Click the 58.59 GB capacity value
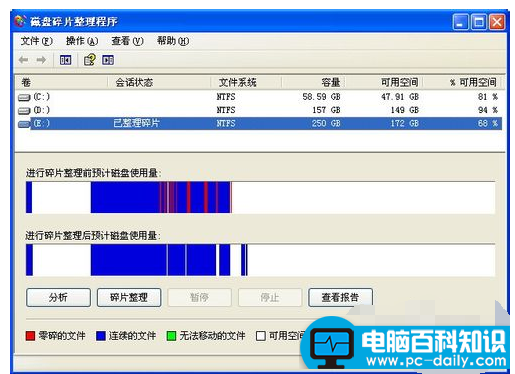The height and width of the screenshot is (374, 515). [x=321, y=97]
